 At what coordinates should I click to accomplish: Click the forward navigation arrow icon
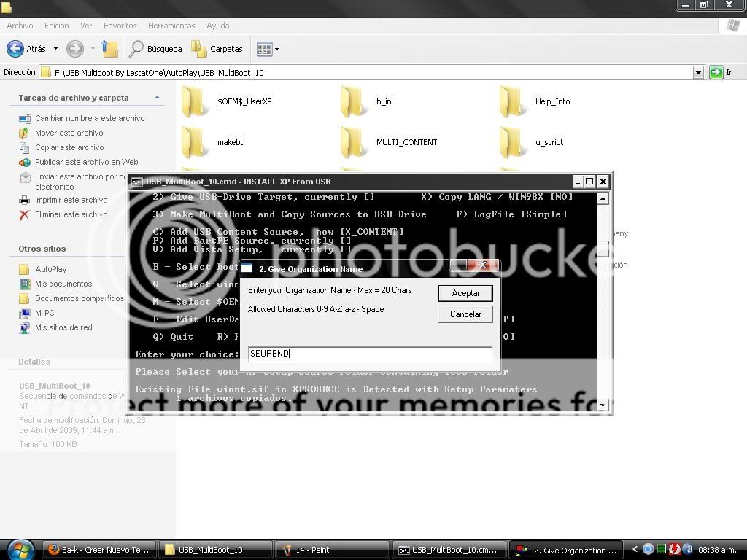(75, 49)
